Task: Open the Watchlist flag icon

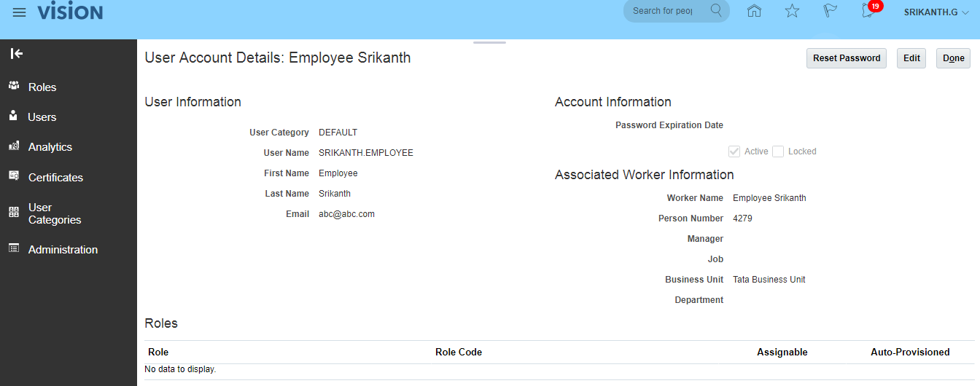Action: click(831, 11)
